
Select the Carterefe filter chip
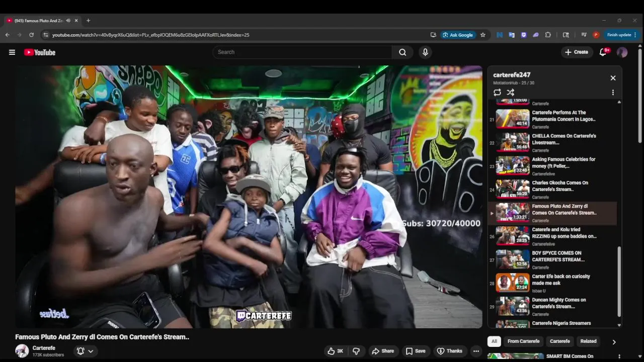560,341
